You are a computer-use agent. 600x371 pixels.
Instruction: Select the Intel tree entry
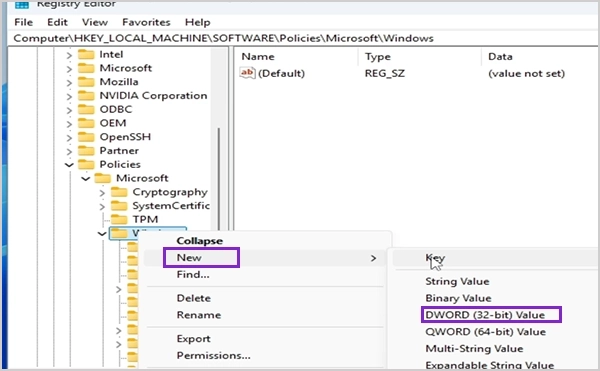click(111, 54)
